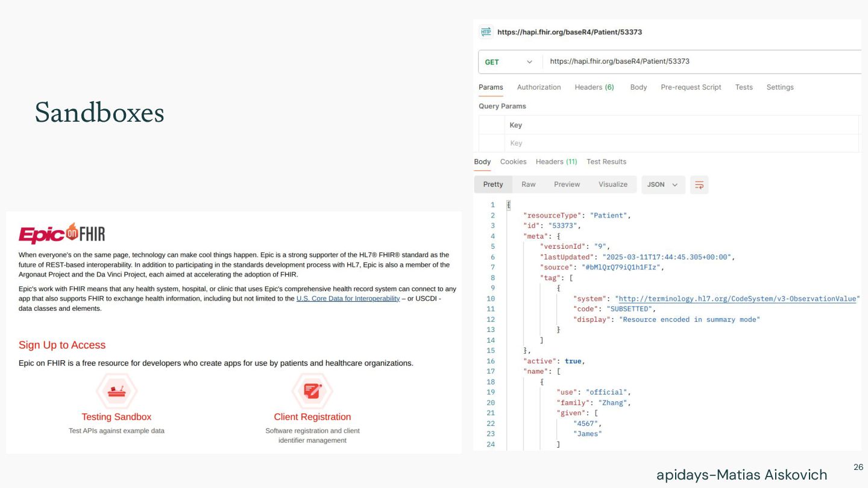The image size is (868, 488).
Task: Click the Sandboxes slide title
Action: click(x=99, y=113)
